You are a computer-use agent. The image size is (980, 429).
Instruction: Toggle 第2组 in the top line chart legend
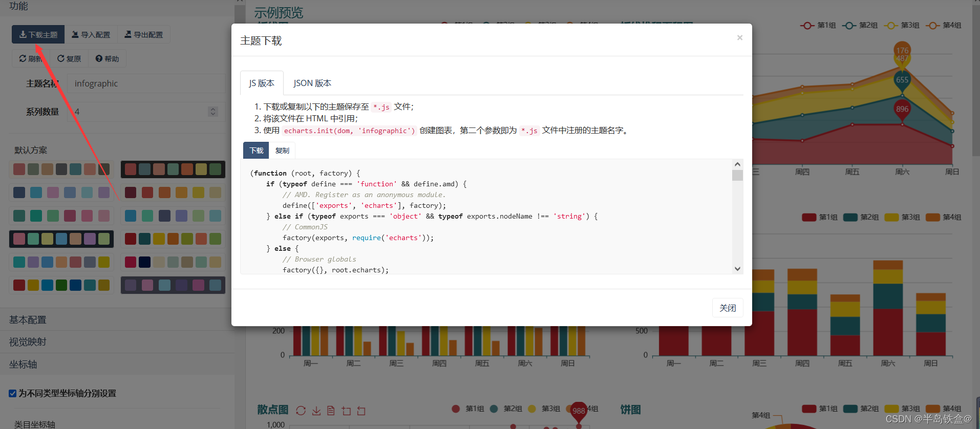click(x=860, y=25)
